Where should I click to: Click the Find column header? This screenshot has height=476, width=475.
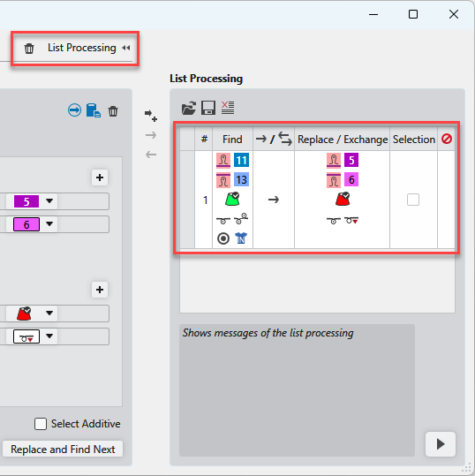[232, 140]
